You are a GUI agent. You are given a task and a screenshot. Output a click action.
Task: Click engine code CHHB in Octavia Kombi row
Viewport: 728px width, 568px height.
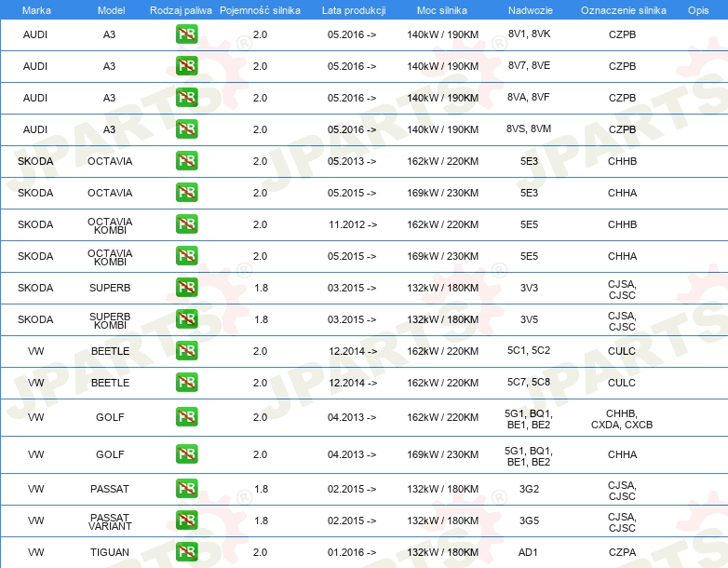point(622,224)
